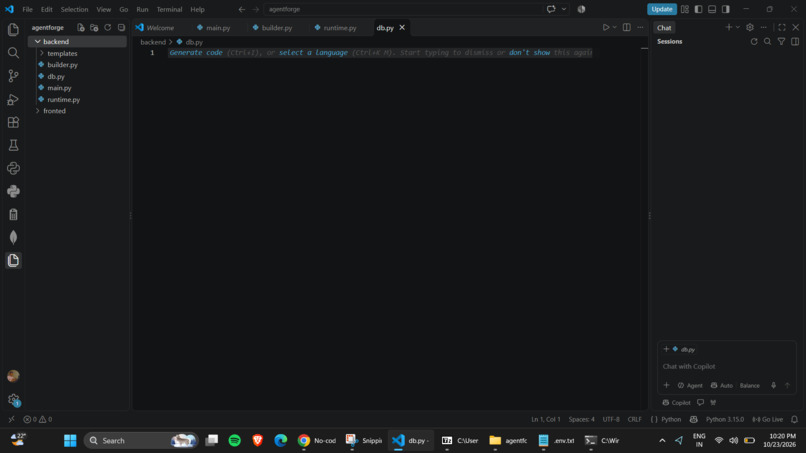Open the run button dropdown arrow
The width and height of the screenshot is (806, 453).
tap(615, 28)
